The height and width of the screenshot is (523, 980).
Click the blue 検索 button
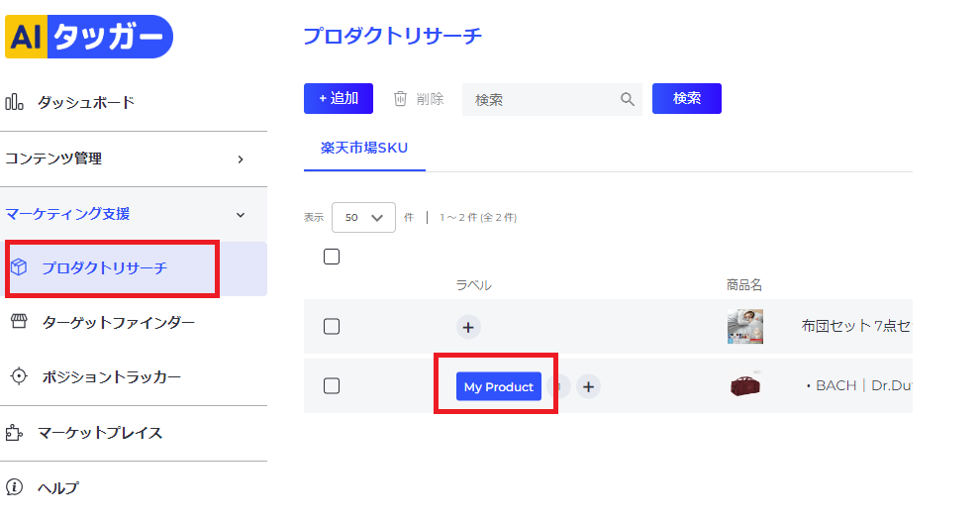click(687, 99)
